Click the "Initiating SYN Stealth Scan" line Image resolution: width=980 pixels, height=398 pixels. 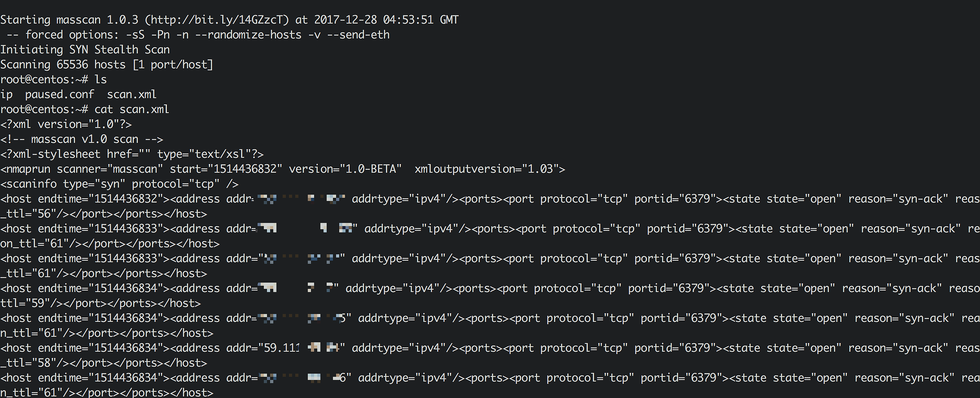[85, 50]
